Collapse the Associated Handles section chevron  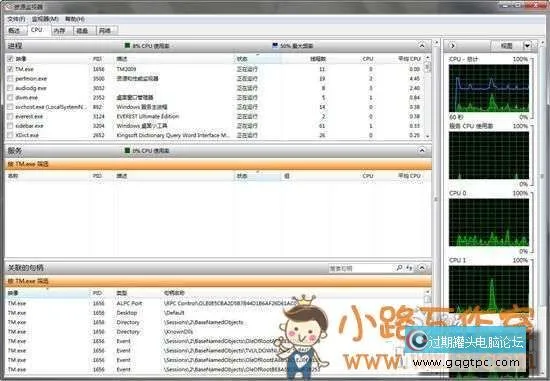click(422, 268)
